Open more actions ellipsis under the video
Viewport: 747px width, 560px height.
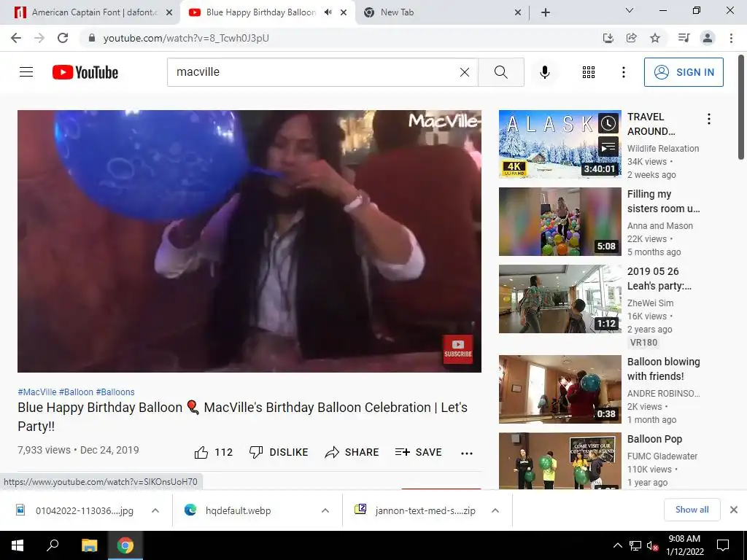coord(467,453)
